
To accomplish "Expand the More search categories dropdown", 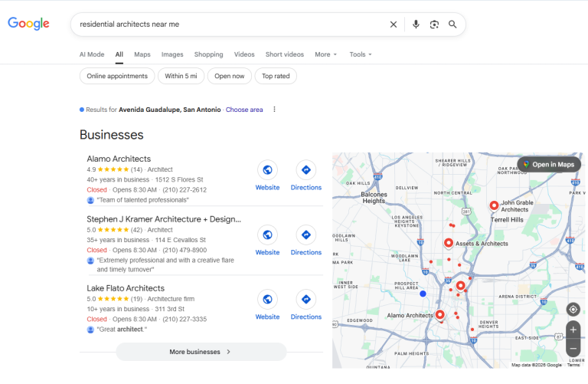I will coord(326,54).
